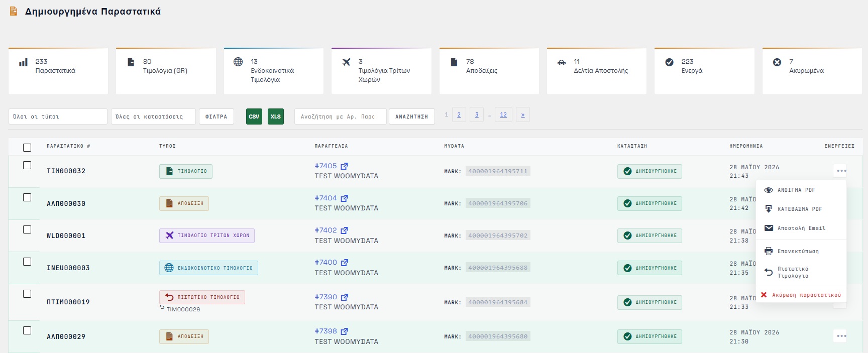Screen dimensions: 868x353
Task: Click the orange document icon beside the page title
Action: tap(14, 11)
